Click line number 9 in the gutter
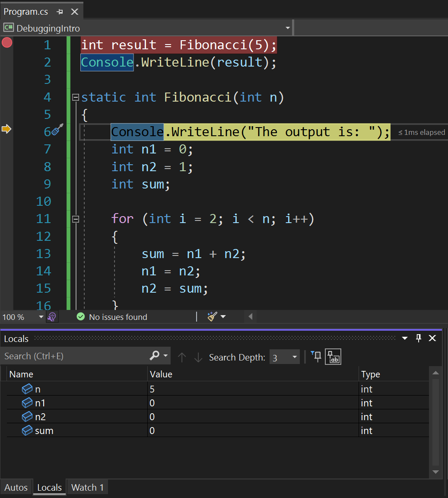Screen dimensions: 448x498 click(x=48, y=184)
